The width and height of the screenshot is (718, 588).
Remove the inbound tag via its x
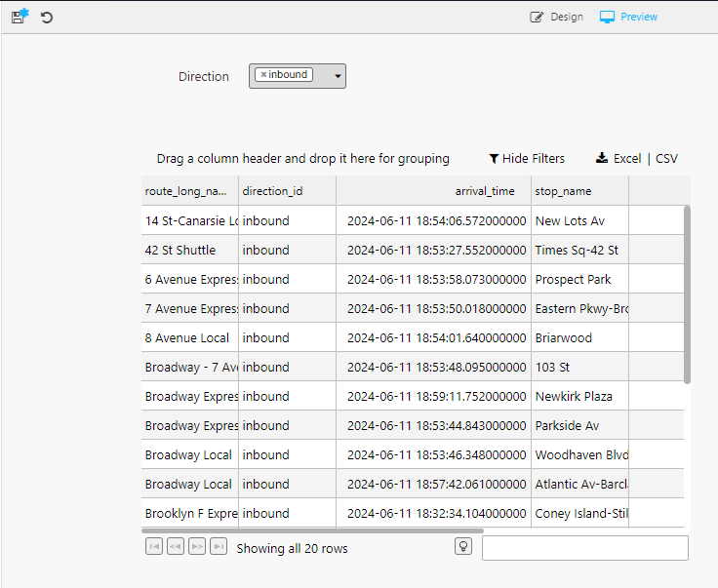click(263, 75)
